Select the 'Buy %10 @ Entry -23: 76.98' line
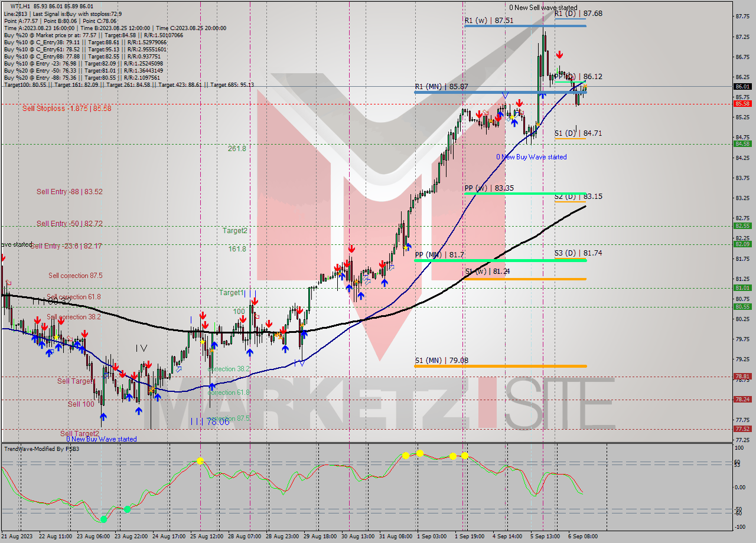Image resolution: width=756 pixels, height=543 pixels. click(83, 63)
